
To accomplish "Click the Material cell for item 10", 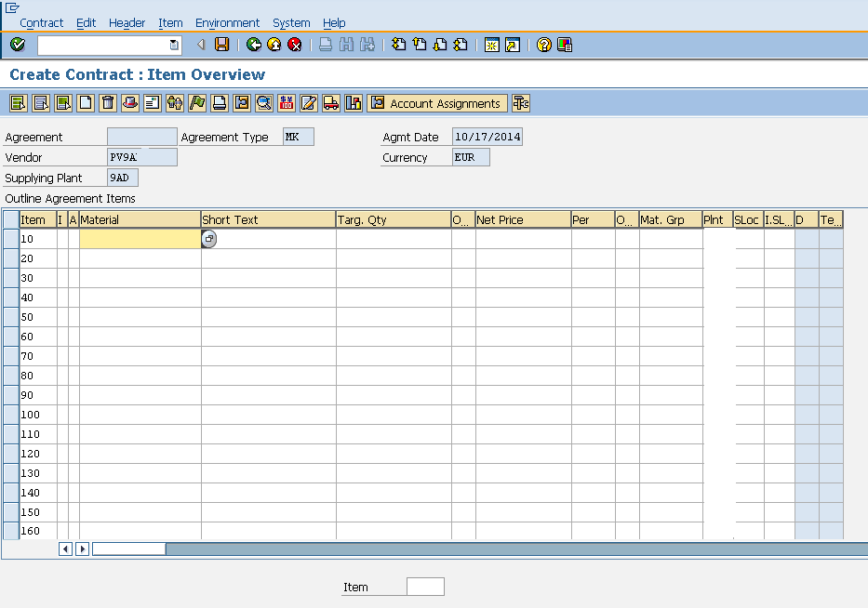I will (140, 239).
